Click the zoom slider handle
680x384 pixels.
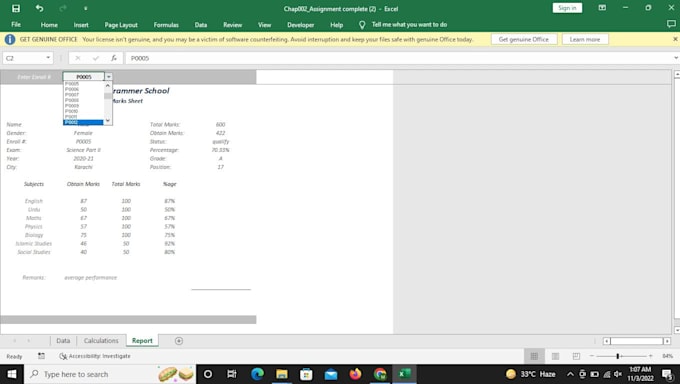pyautogui.click(x=618, y=356)
